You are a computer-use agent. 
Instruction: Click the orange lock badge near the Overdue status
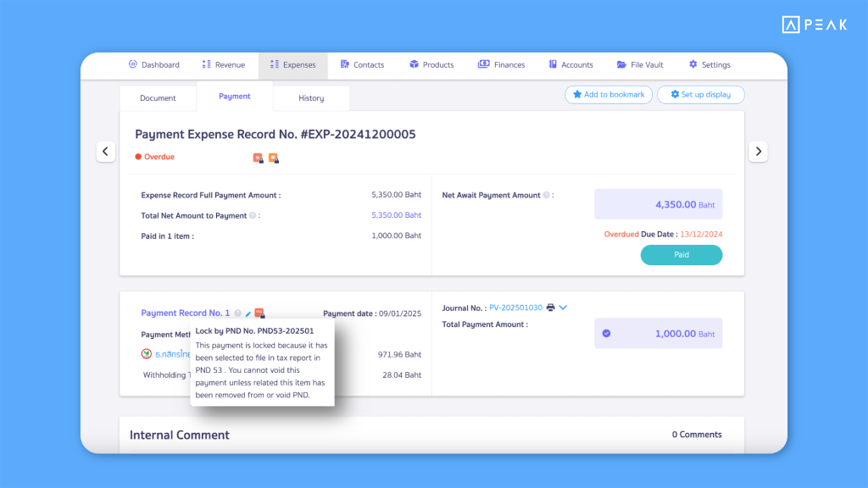(273, 158)
